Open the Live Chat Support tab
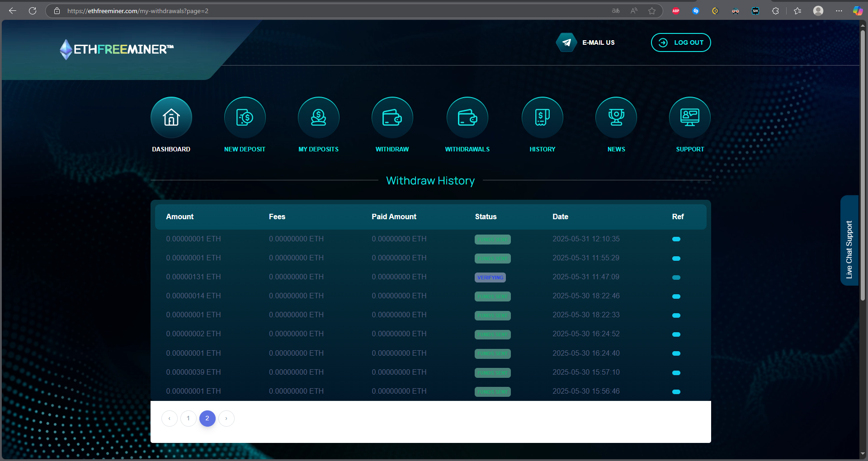The width and height of the screenshot is (868, 461). coord(849,240)
